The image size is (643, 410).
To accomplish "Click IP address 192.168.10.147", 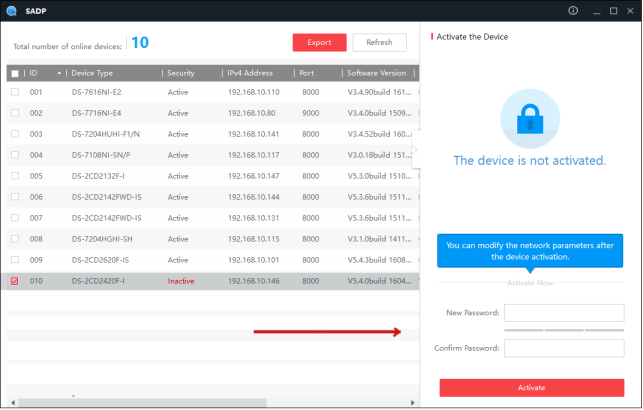I will 254,175.
